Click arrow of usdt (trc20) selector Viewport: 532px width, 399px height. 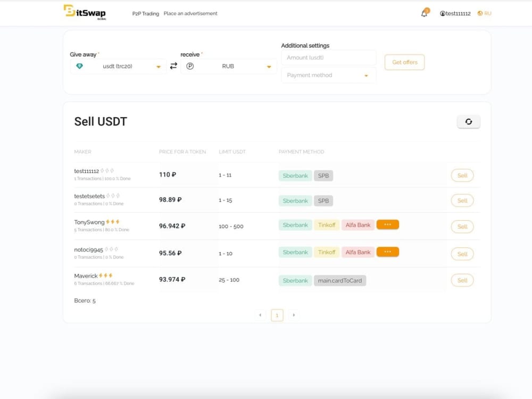(x=159, y=67)
